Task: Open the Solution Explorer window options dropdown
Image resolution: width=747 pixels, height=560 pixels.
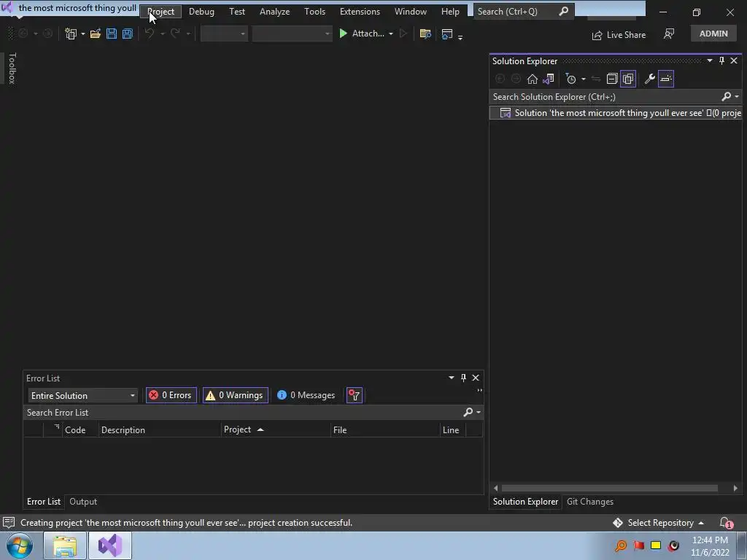Action: 710,61
